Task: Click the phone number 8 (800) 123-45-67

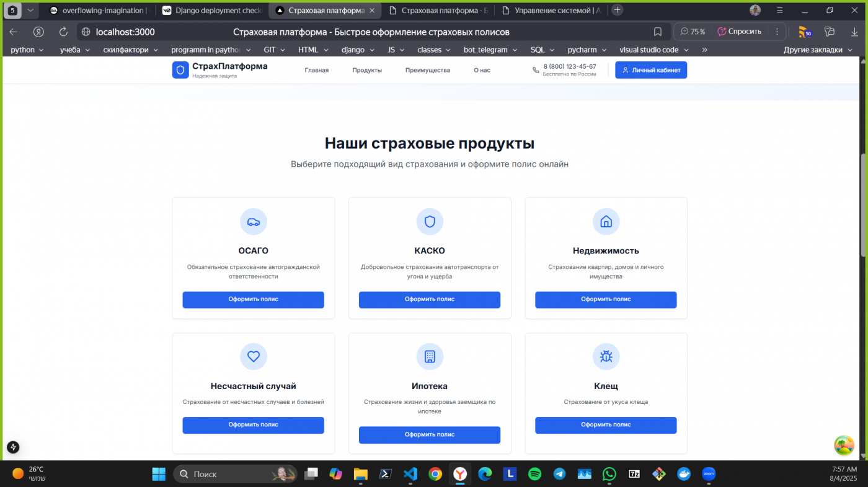Action: click(x=570, y=66)
